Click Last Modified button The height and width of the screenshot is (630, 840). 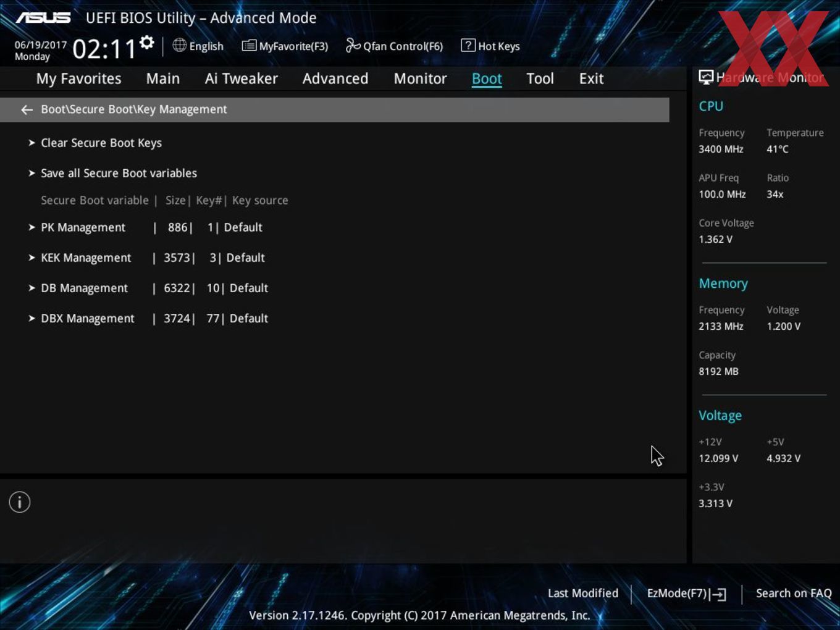pyautogui.click(x=582, y=594)
